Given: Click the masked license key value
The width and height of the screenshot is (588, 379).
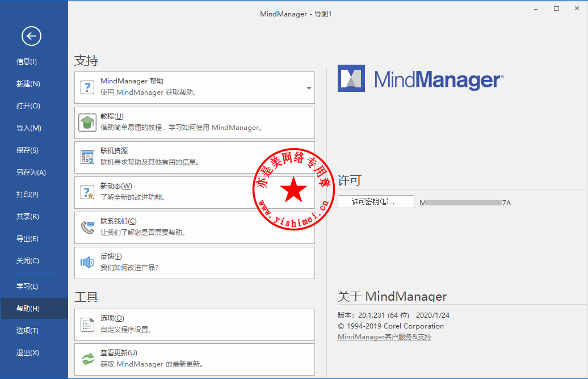Looking at the screenshot, I should pos(465,203).
